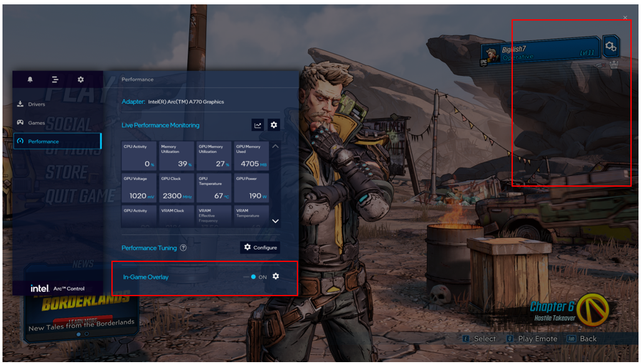Viewport: 641px width, 364px height.
Task: Move the metrics list up with the up chevron
Action: (x=276, y=146)
